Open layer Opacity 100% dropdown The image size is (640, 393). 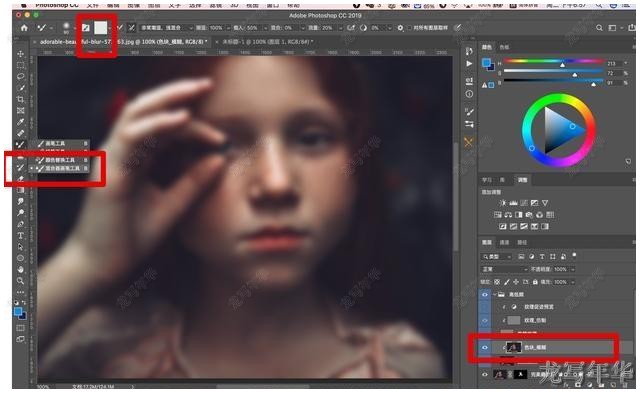573,269
